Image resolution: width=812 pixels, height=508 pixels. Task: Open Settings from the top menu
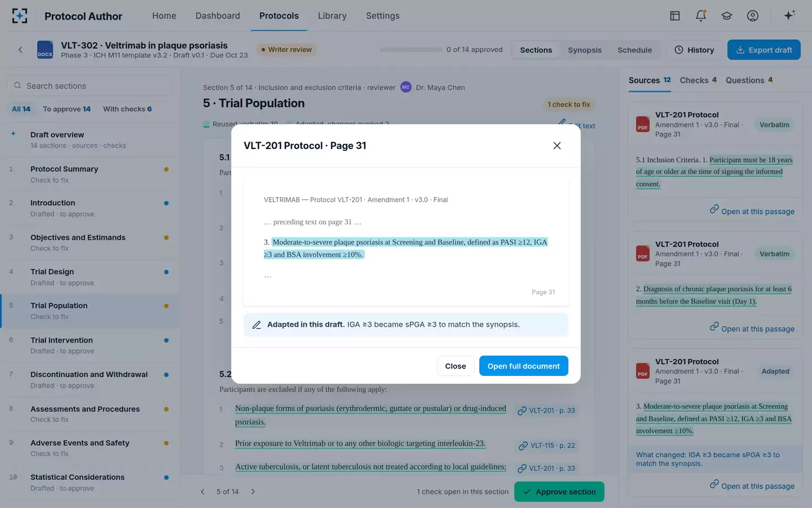pos(383,16)
